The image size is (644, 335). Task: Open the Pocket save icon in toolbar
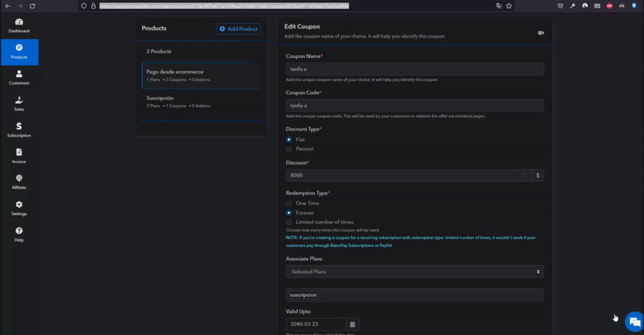coord(560,6)
